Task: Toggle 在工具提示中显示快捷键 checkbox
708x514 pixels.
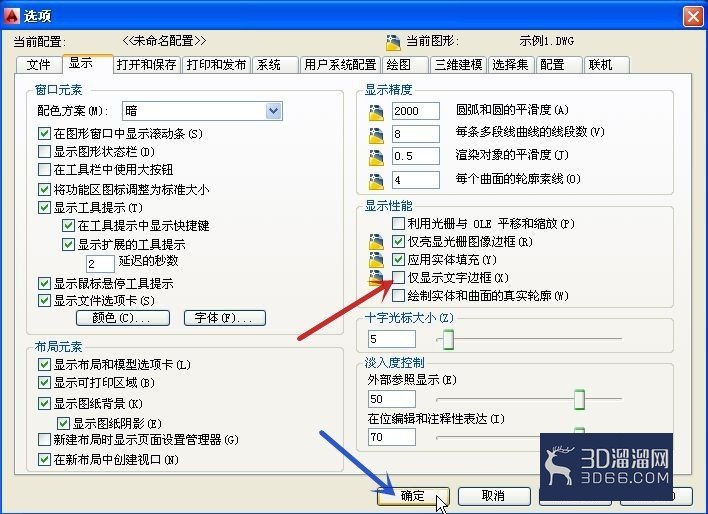Action: click(68, 225)
